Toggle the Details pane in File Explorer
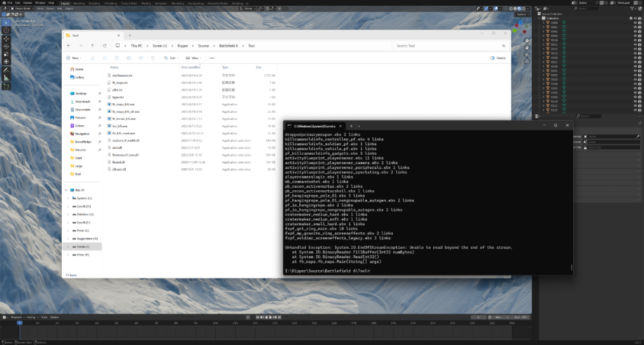644x345 pixels. (x=497, y=58)
